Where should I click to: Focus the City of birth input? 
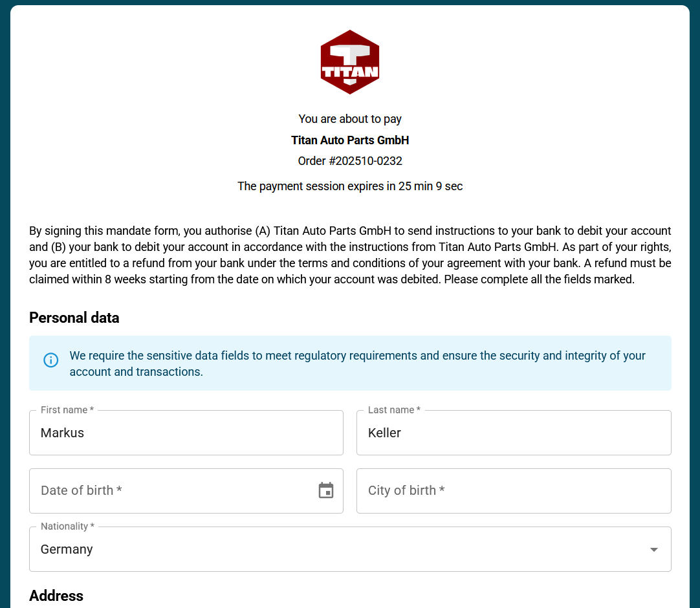coord(513,491)
